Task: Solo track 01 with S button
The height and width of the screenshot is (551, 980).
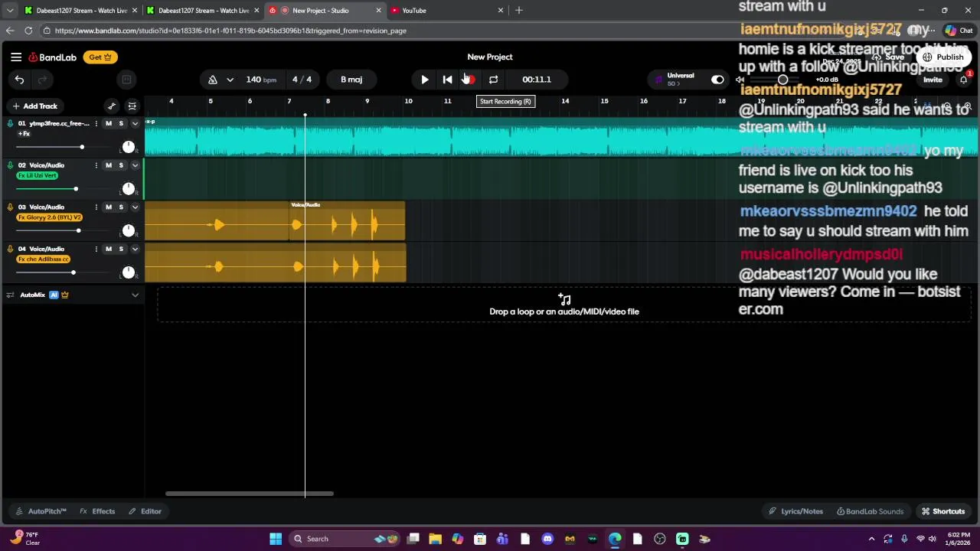Action: pos(120,123)
